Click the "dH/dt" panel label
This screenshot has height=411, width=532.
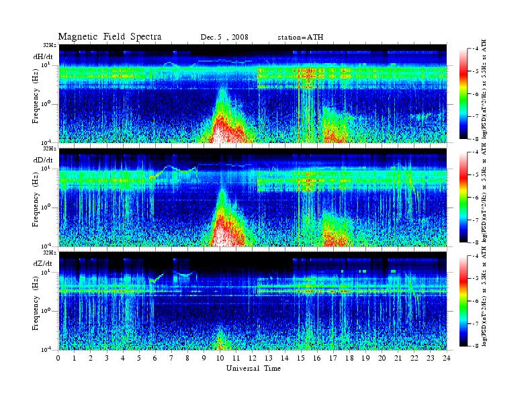43,56
